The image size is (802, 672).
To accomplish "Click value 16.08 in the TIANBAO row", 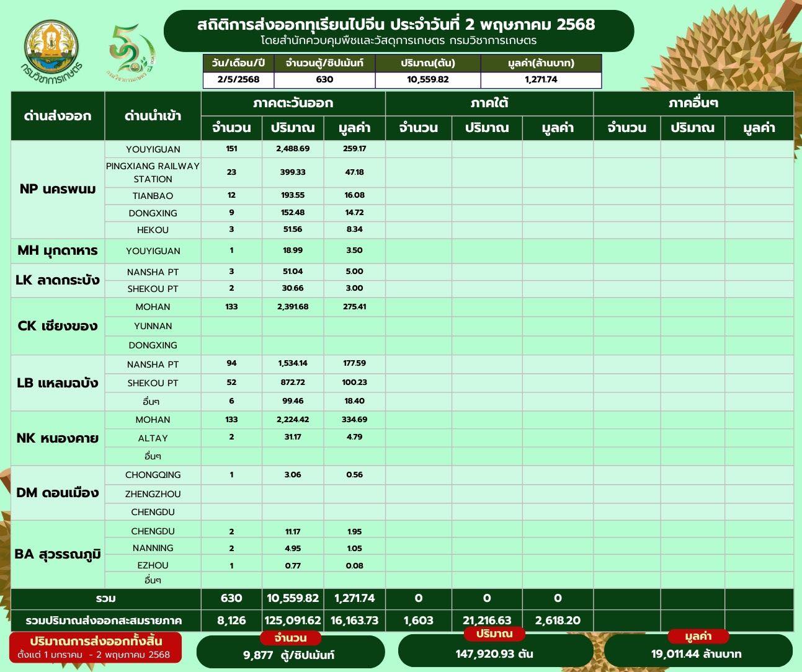I will [354, 195].
